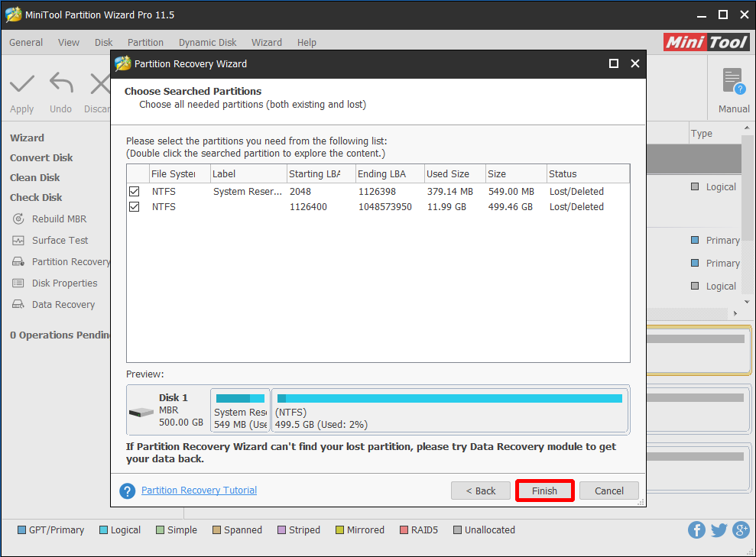Sort by Ending LBA column header
The height and width of the screenshot is (557, 756).
(390, 173)
